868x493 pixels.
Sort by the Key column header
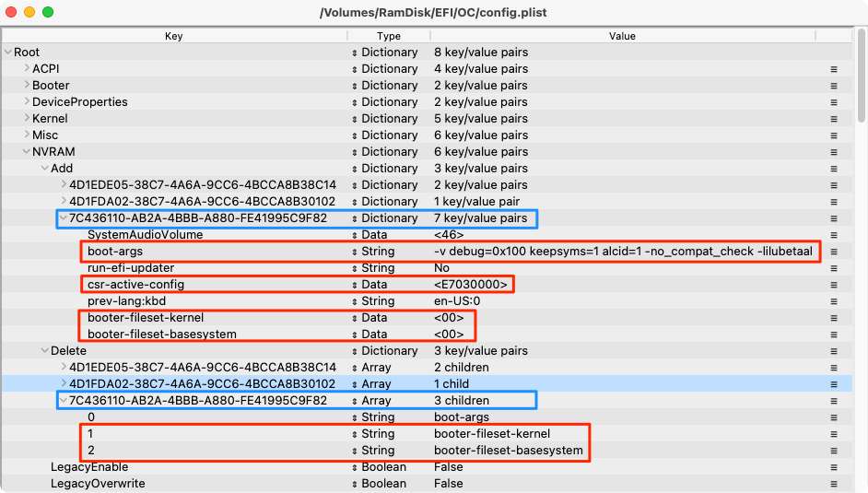tap(174, 36)
